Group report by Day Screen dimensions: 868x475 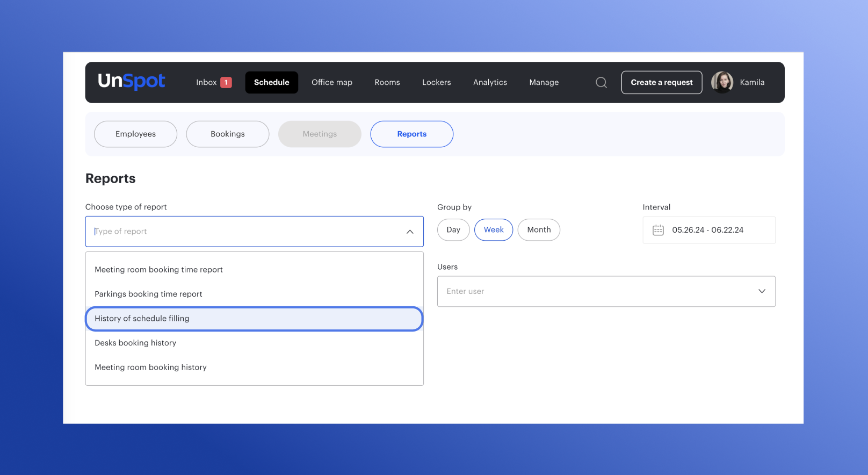pyautogui.click(x=453, y=230)
